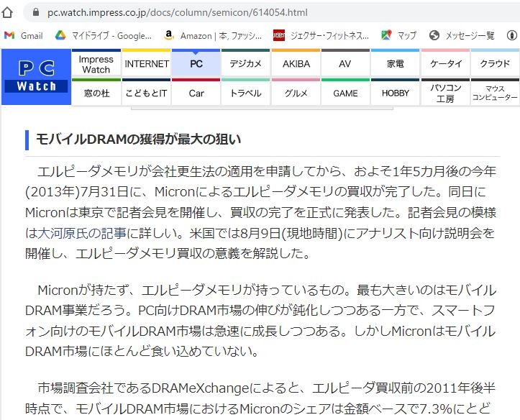520x420 pixels.
Task: Go to AKIBA tab
Action: [x=296, y=64]
